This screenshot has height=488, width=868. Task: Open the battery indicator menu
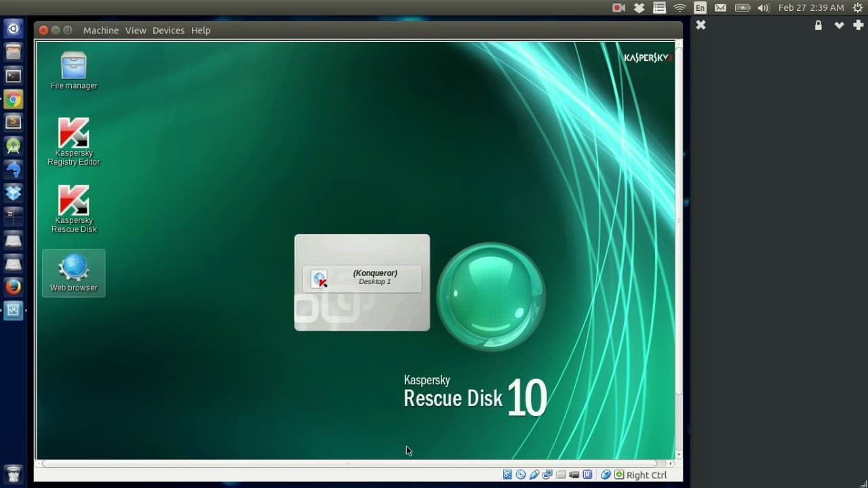pos(742,7)
